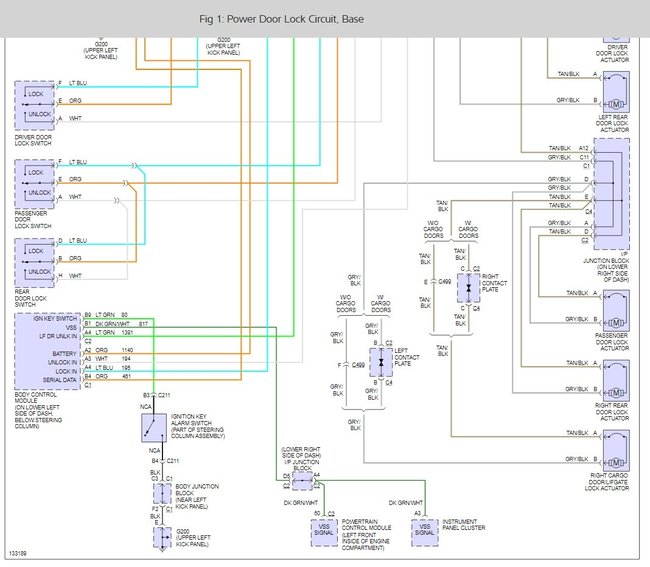Viewport: 650px width, 567px height.
Task: Click the 'B4 C211' connector label
Action: click(165, 461)
